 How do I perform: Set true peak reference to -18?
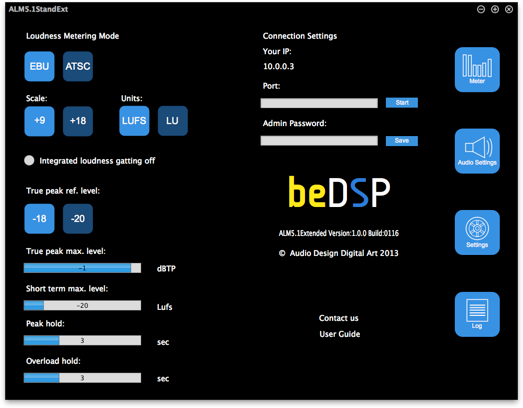tap(39, 219)
